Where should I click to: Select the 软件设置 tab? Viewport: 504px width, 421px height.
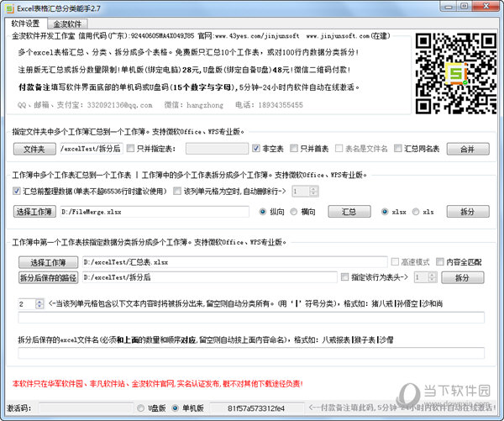tap(25, 24)
